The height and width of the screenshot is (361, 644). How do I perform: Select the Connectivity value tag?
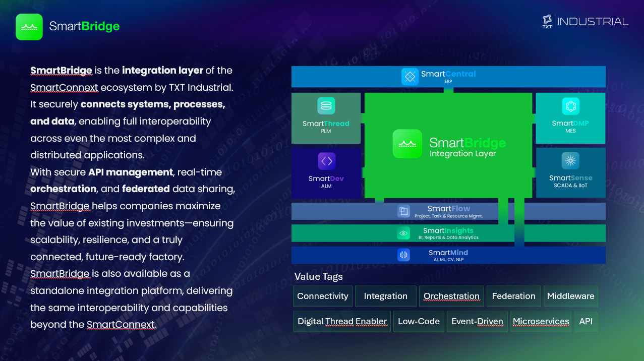click(x=322, y=296)
